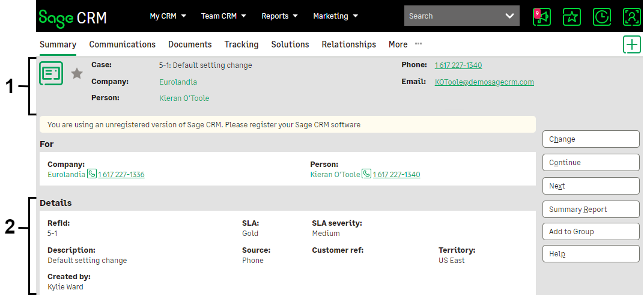Expand the Team CRM menu
This screenshot has height=296, width=644.
223,16
